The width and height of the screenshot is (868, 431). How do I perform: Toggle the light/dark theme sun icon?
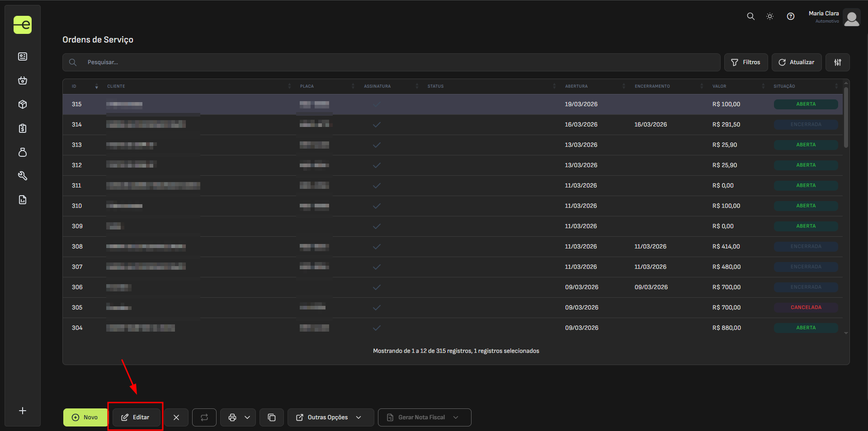769,16
